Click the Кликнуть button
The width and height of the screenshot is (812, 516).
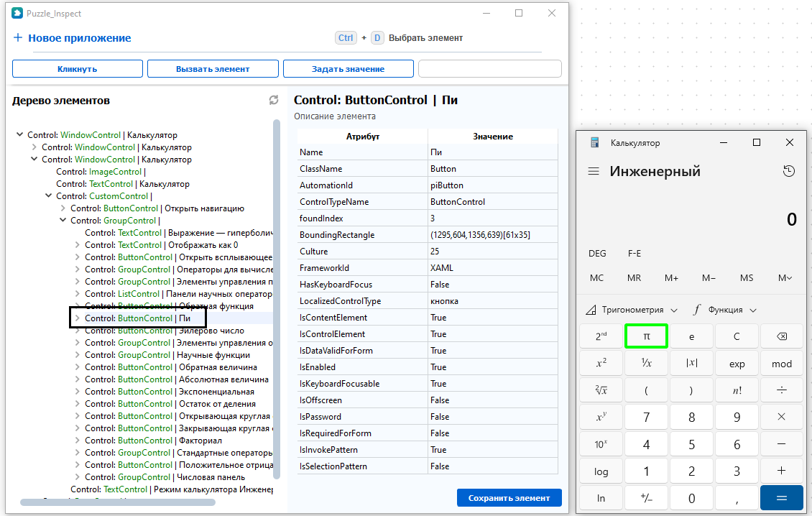point(77,69)
